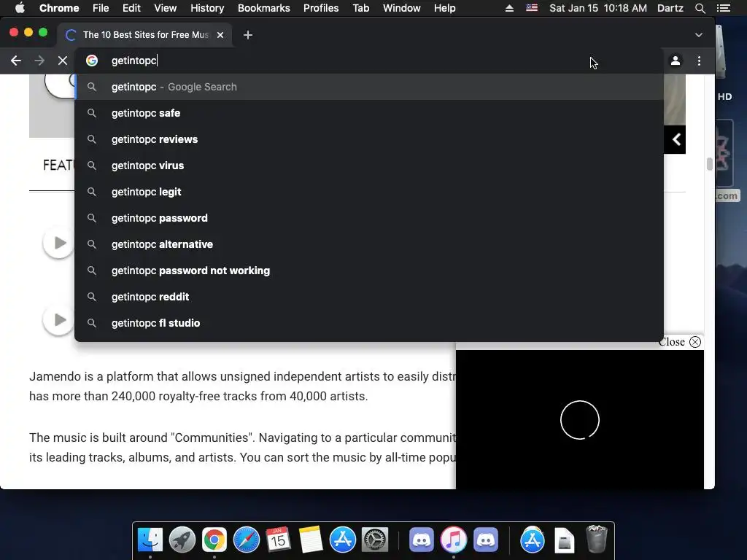747x560 pixels.
Task: Open Finder from the Dock
Action: 150,540
